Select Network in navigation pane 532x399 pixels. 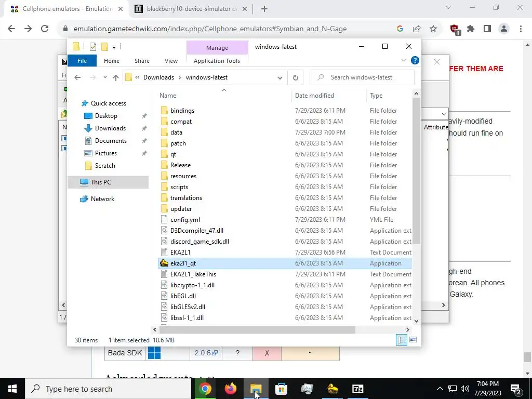102,199
